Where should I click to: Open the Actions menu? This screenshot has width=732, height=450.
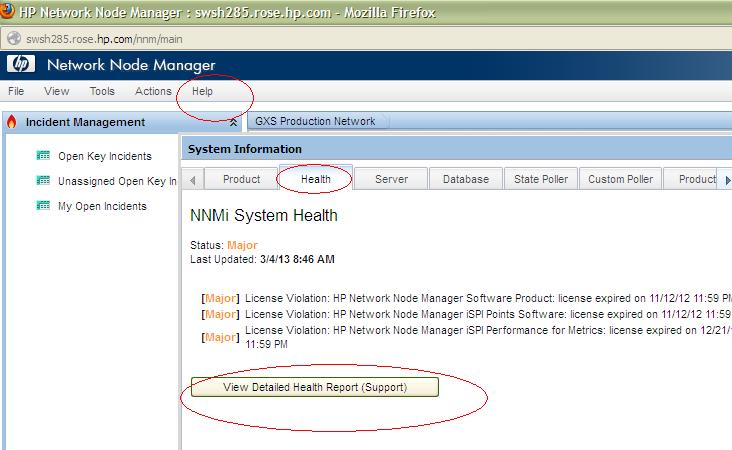coord(153,91)
